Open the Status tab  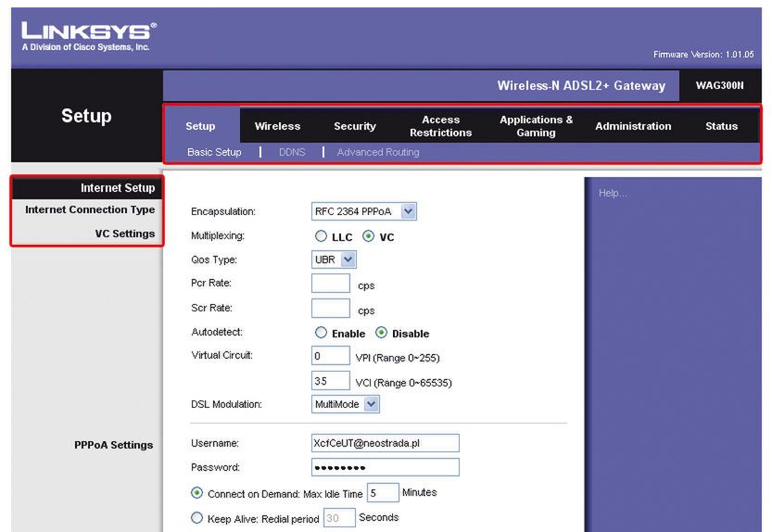pyautogui.click(x=721, y=126)
